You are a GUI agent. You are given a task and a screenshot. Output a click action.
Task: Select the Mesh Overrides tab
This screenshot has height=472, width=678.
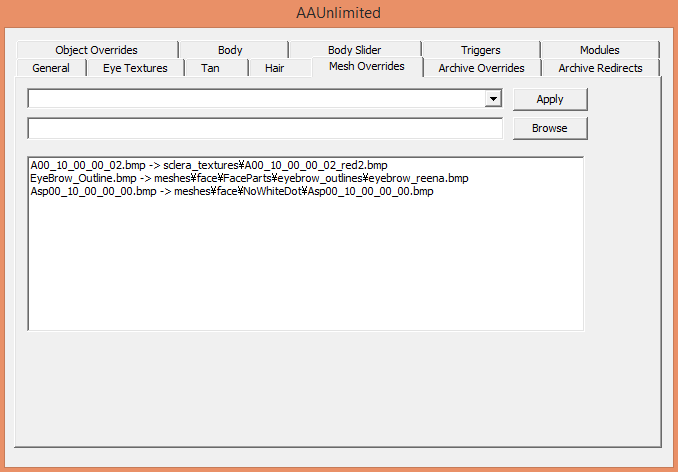367,67
